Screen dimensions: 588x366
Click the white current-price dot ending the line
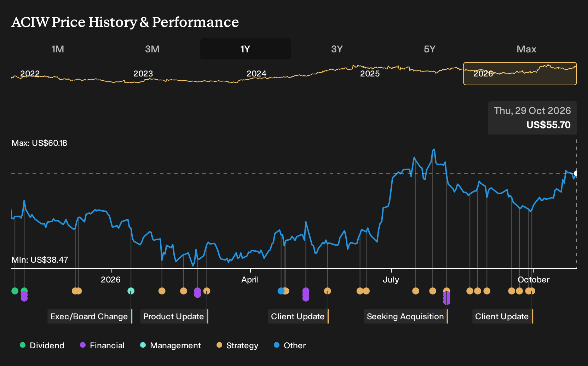click(x=576, y=173)
